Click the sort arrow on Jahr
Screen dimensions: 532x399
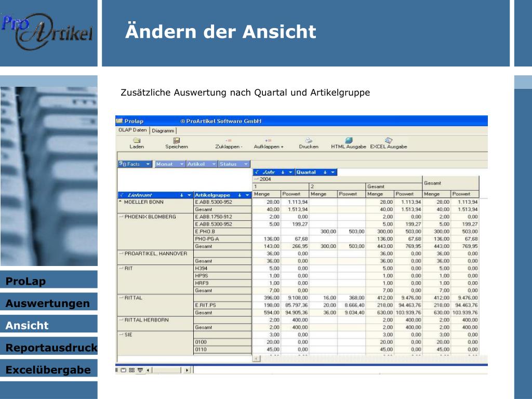tap(283, 172)
